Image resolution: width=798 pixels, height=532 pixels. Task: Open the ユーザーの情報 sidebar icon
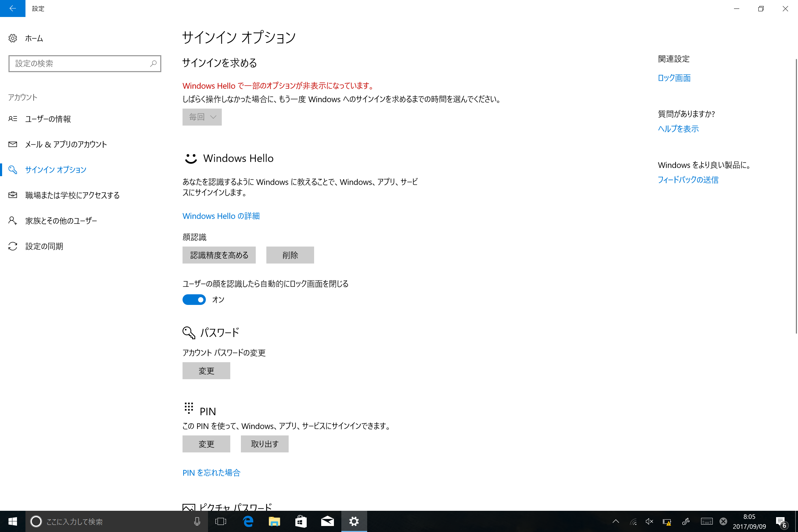click(x=13, y=119)
